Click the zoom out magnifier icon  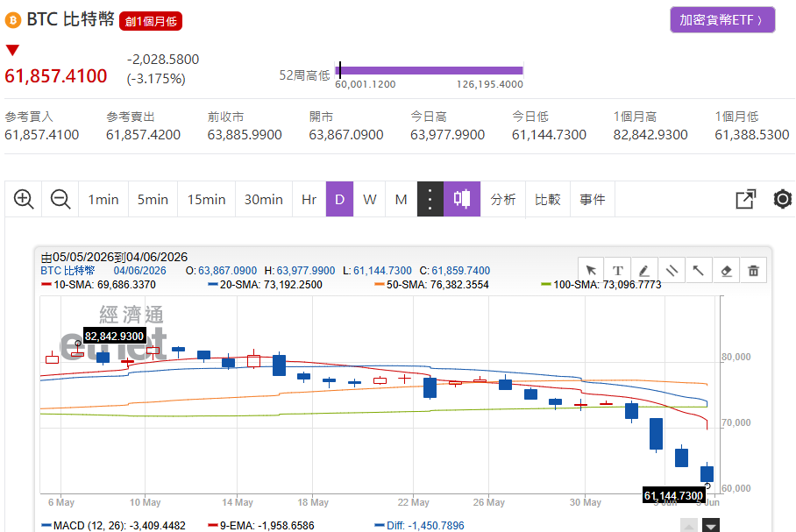tap(60, 199)
